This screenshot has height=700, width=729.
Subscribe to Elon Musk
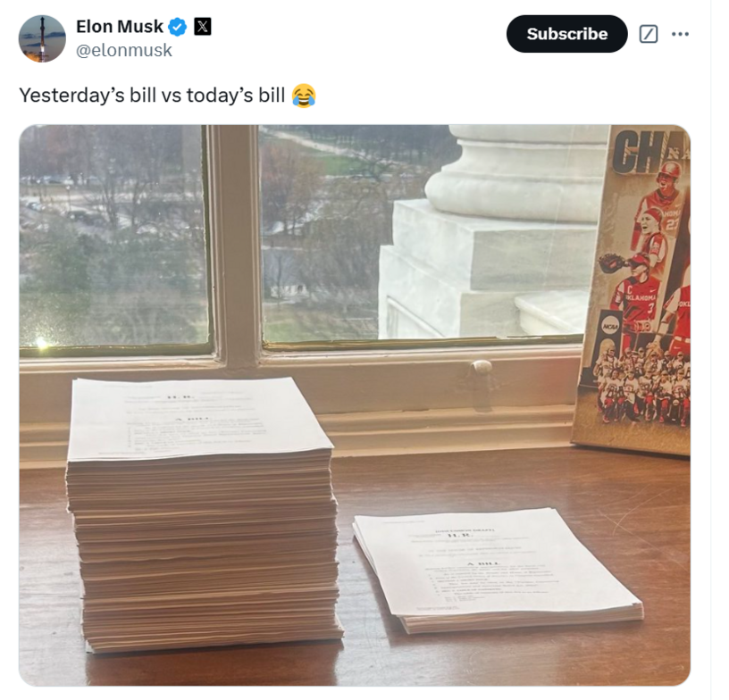tap(566, 34)
